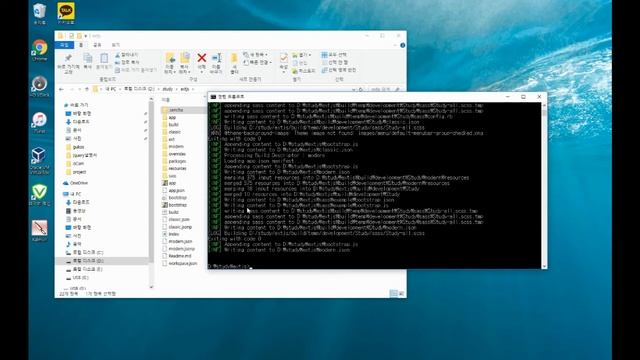
Task: Select the workspace.json file
Action: [180, 263]
